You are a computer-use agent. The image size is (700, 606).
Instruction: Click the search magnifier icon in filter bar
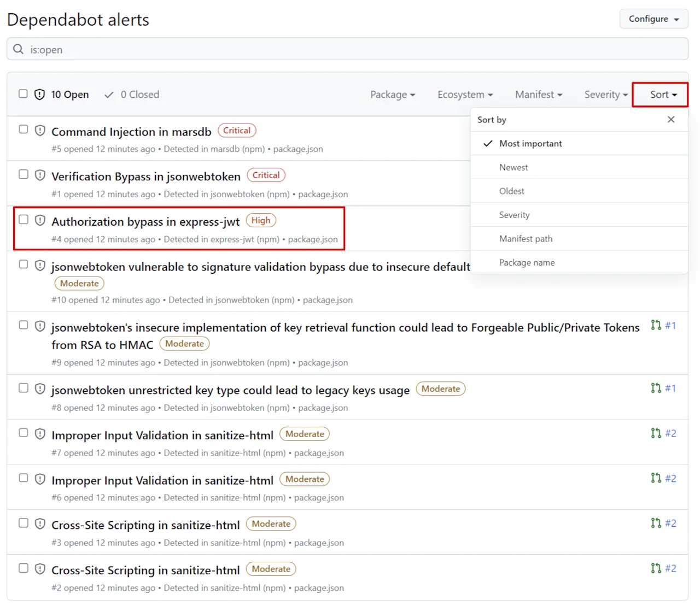click(18, 49)
